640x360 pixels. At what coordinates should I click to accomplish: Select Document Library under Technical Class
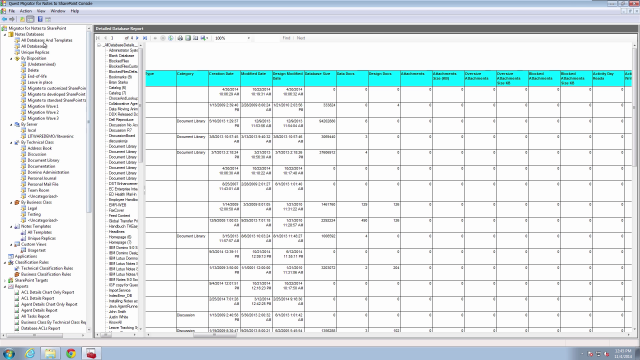(x=43, y=160)
